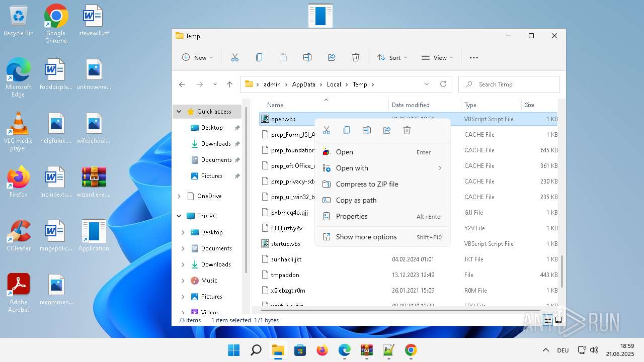This screenshot has height=362, width=644.
Task: Open Firefox desktop shortcut
Action: click(19, 182)
